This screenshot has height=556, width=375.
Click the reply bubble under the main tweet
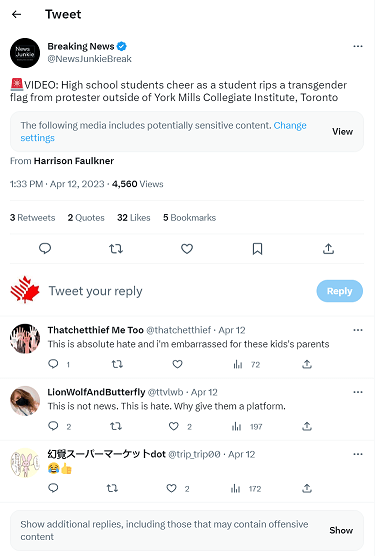point(45,249)
